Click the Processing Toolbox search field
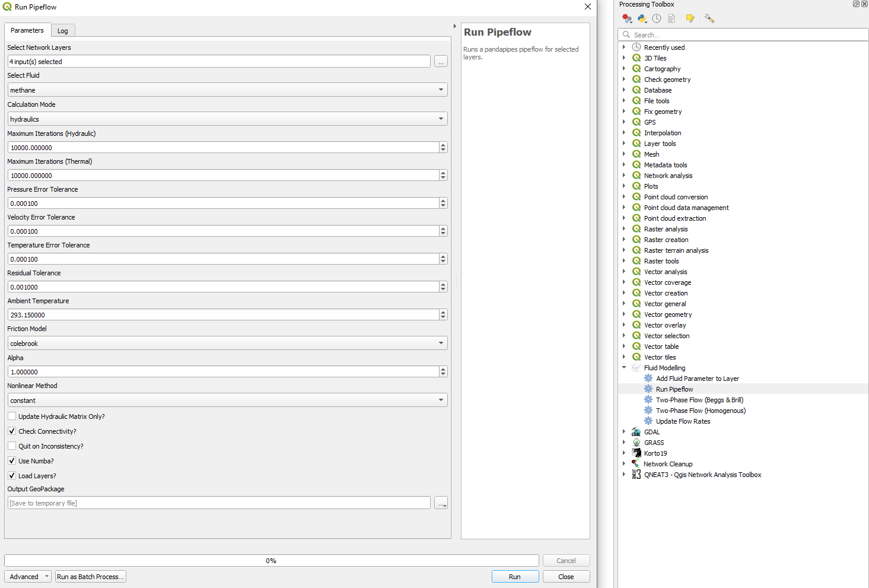This screenshot has width=869, height=588. 743,34
